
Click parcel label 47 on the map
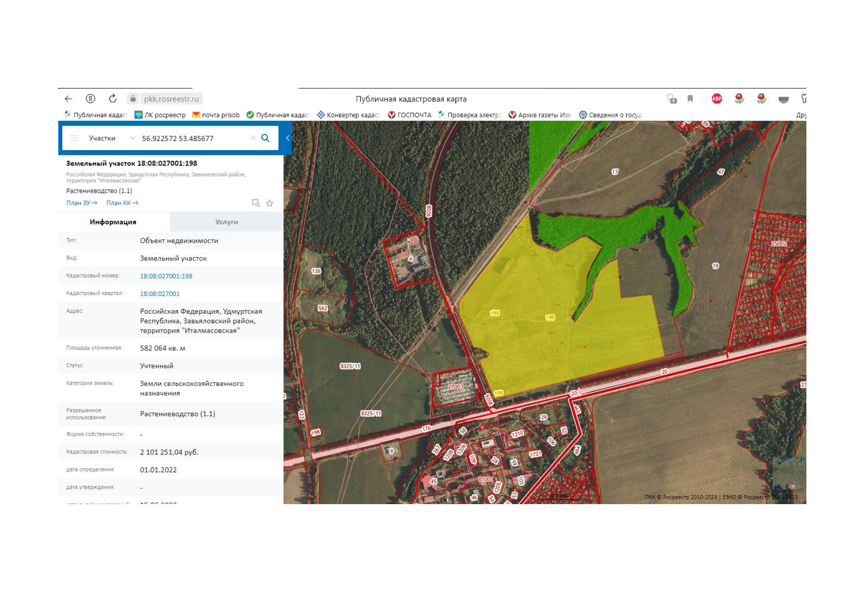[x=721, y=172]
